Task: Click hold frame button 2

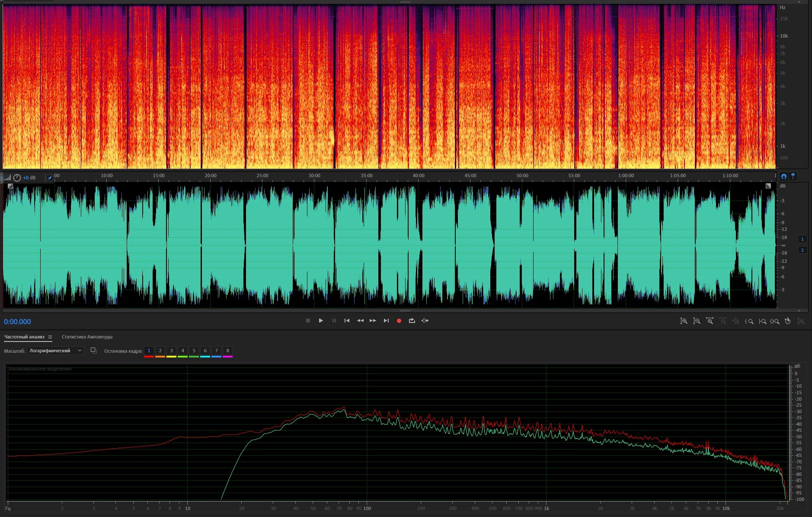Action: pos(160,351)
